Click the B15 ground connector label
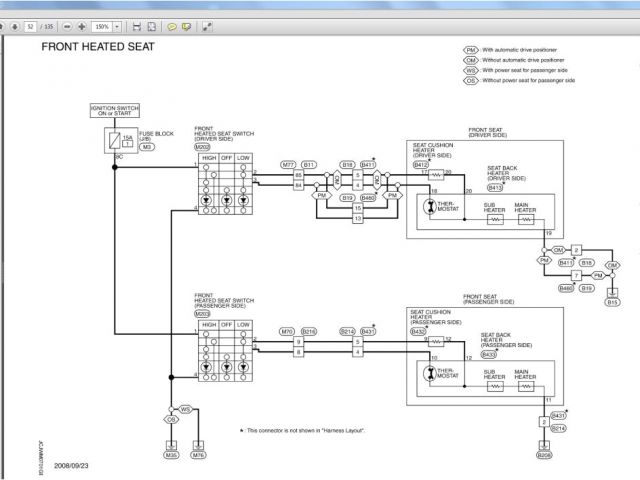Image resolution: width=640 pixels, height=480 pixels. (x=613, y=300)
